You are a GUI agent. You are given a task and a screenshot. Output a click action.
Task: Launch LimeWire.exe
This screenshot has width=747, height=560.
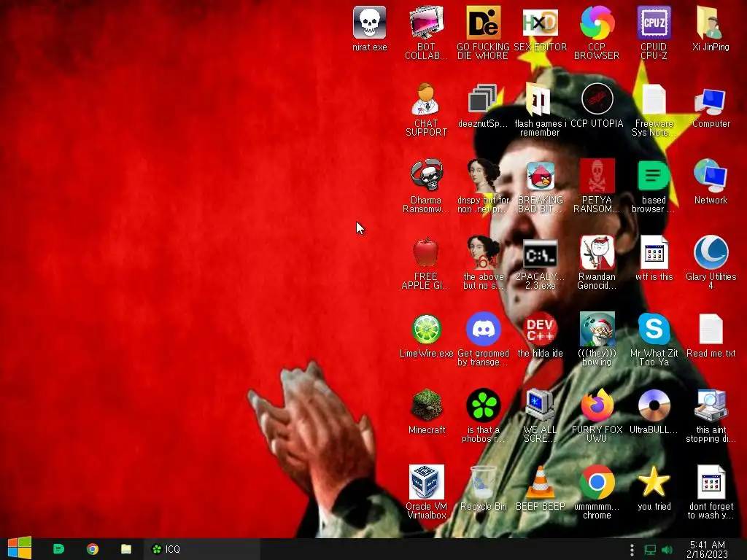coord(426,329)
